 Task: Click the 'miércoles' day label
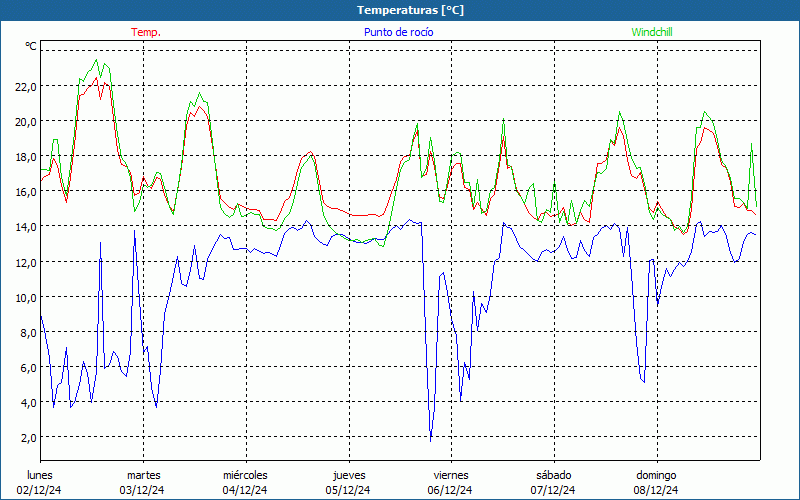pos(245,475)
